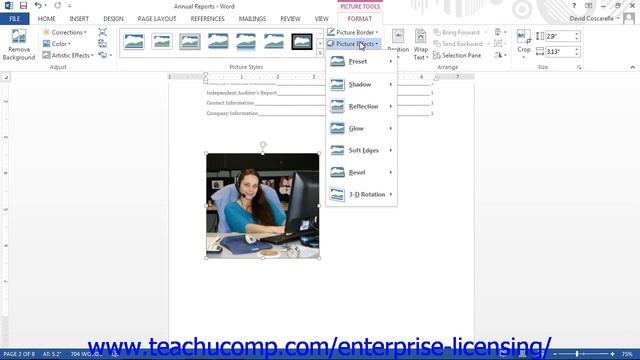Screen dimensions: 640x360
Task: Open the Shadow effects submenu
Action: pyautogui.click(x=361, y=84)
